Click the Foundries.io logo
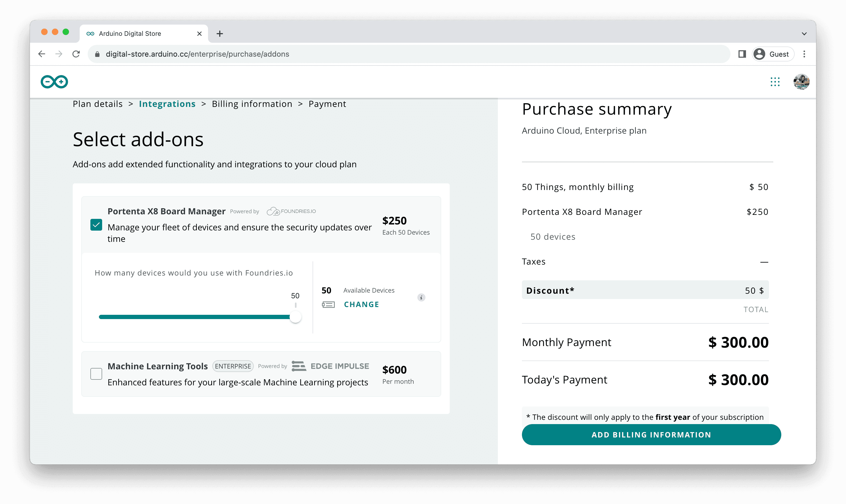The image size is (846, 504). coord(291,211)
